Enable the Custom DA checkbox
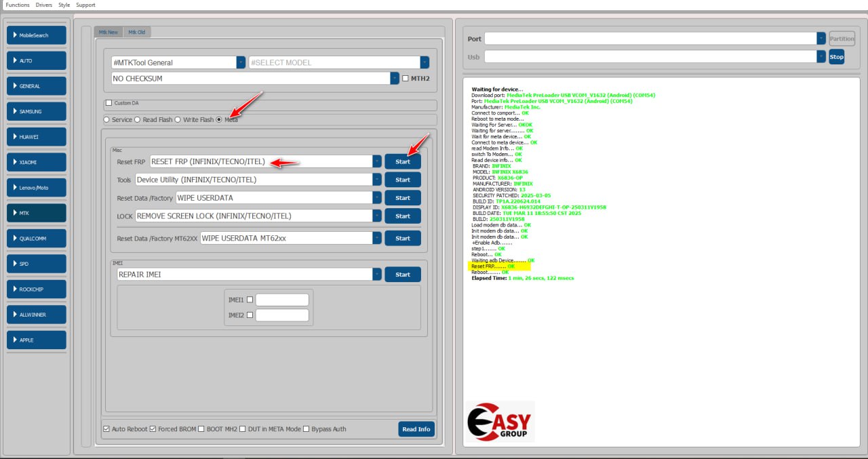This screenshot has height=459, width=868. [x=108, y=103]
